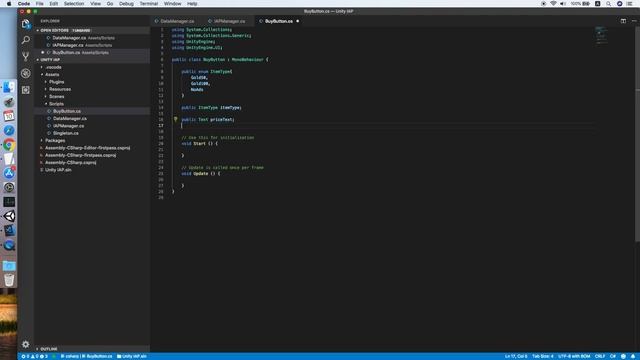This screenshot has height=360, width=640.
Task: Open IAPManager.cs in Scripts folder
Action: coord(68,126)
